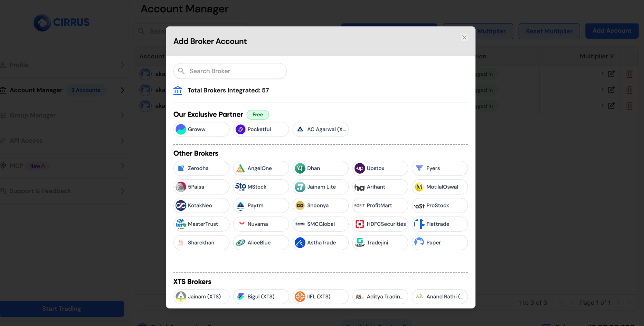Select Upstox broker

coord(380,168)
